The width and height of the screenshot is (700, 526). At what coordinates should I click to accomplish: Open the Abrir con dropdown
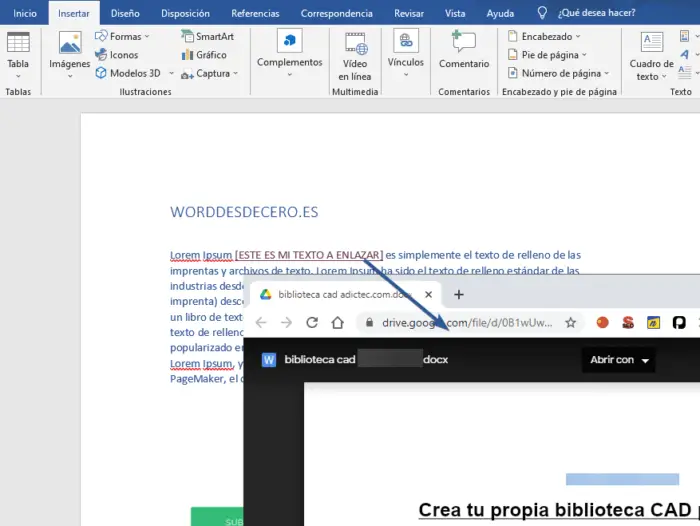(619, 360)
